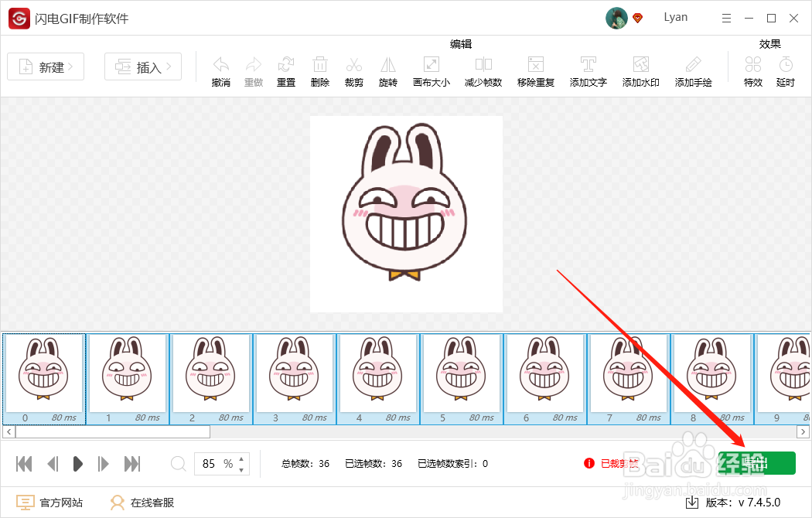Click 已选帧数: 36 status text
Image resolution: width=812 pixels, height=518 pixels.
pos(374,464)
